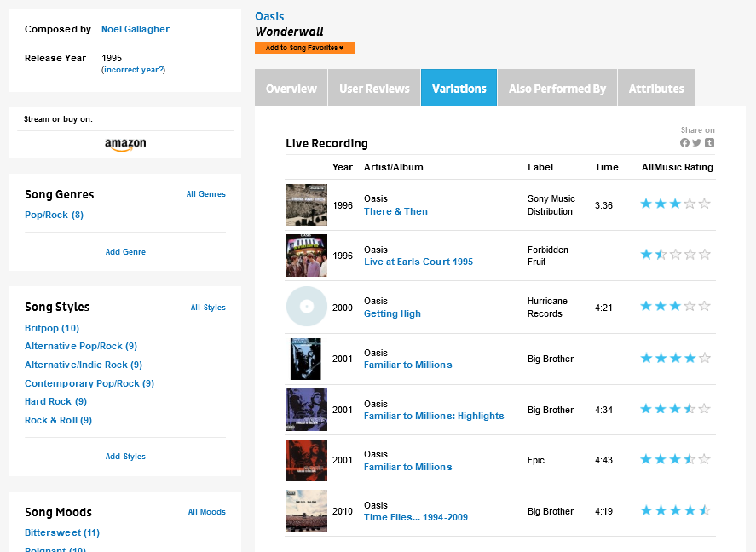View All Moods for this song

(x=206, y=512)
